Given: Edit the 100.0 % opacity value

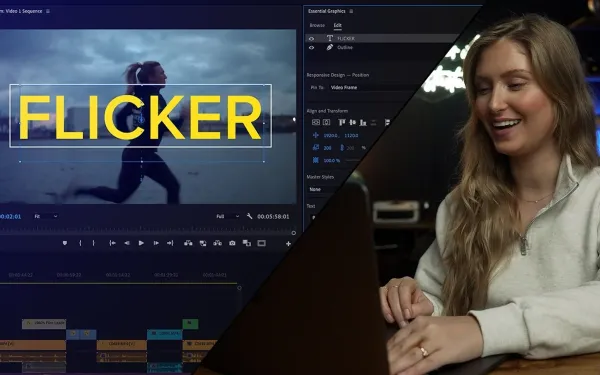Looking at the screenshot, I should (x=332, y=160).
